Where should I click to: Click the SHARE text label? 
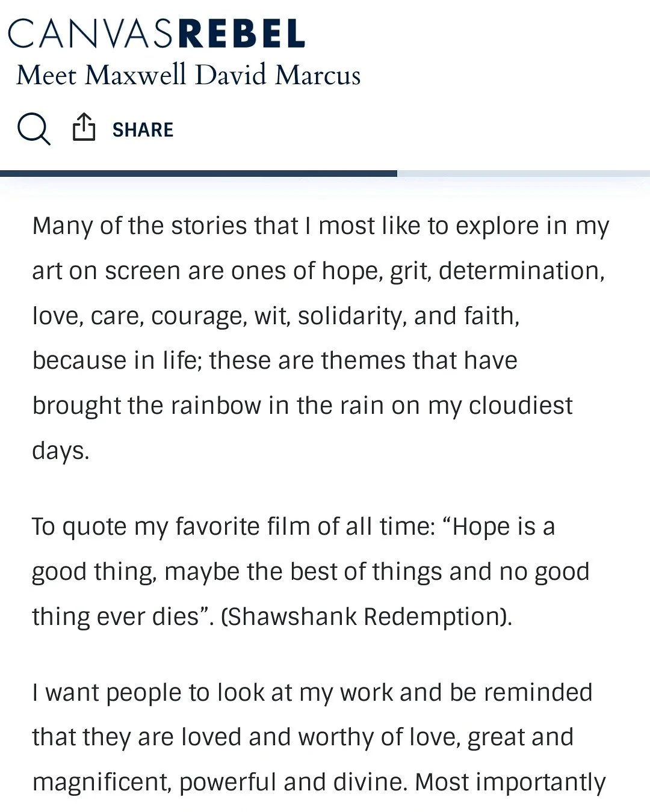coord(143,130)
